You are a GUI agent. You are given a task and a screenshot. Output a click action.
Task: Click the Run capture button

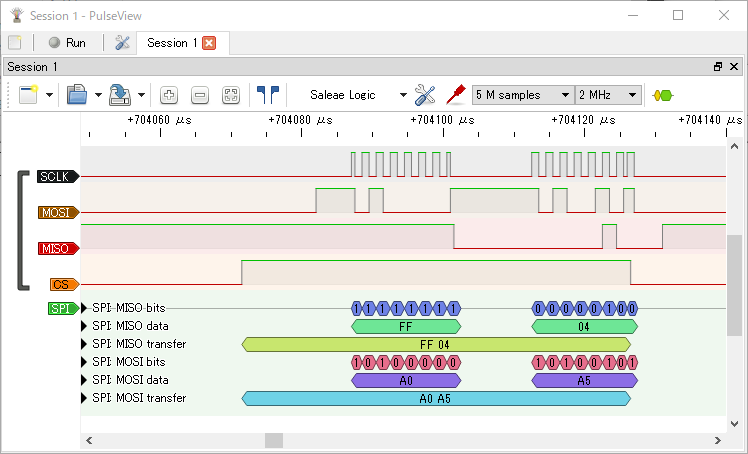click(x=67, y=43)
